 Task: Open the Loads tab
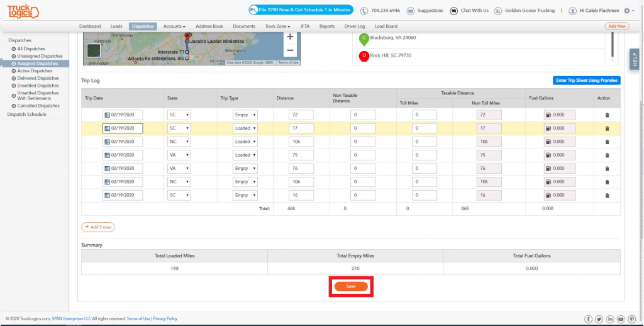click(x=116, y=26)
